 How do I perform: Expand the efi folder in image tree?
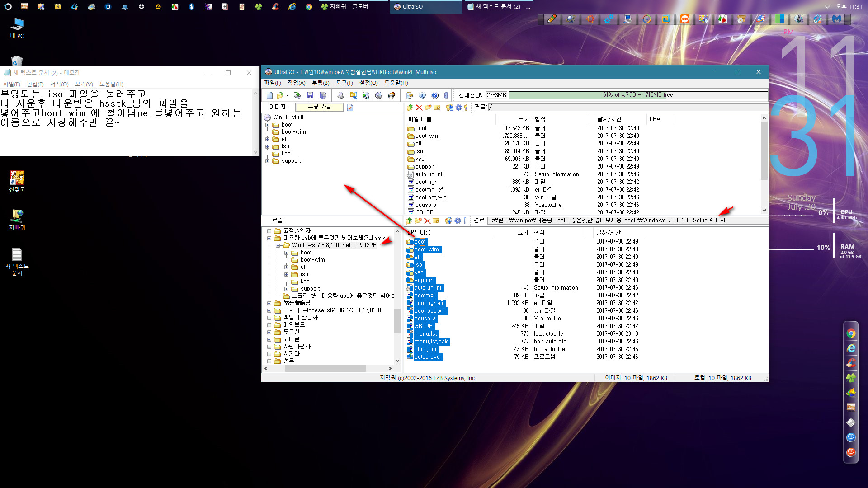click(268, 139)
